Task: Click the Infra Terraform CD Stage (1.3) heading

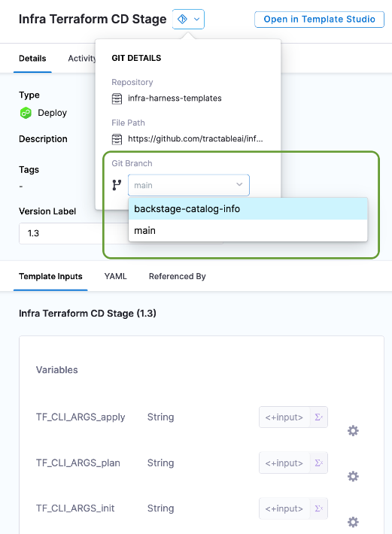Action: pyautogui.click(x=87, y=314)
